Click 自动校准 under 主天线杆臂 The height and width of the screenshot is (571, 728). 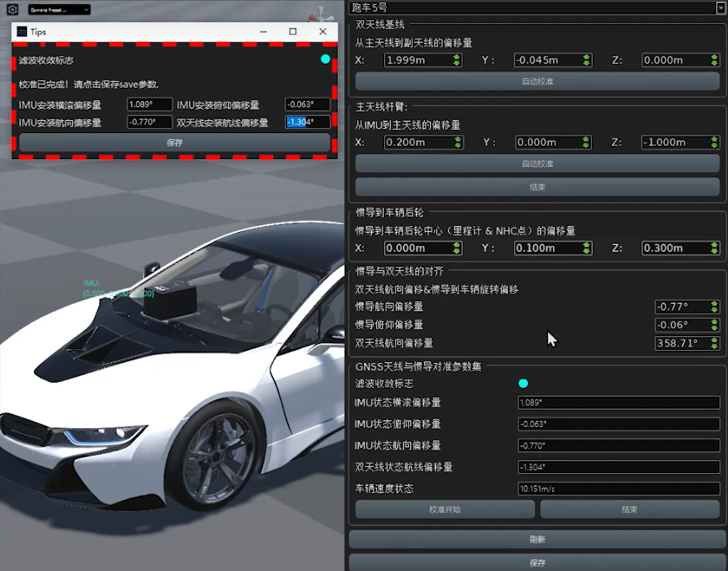(537, 164)
